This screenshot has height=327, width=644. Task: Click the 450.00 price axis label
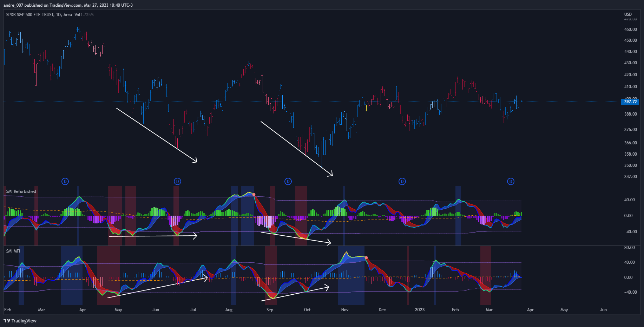click(630, 40)
